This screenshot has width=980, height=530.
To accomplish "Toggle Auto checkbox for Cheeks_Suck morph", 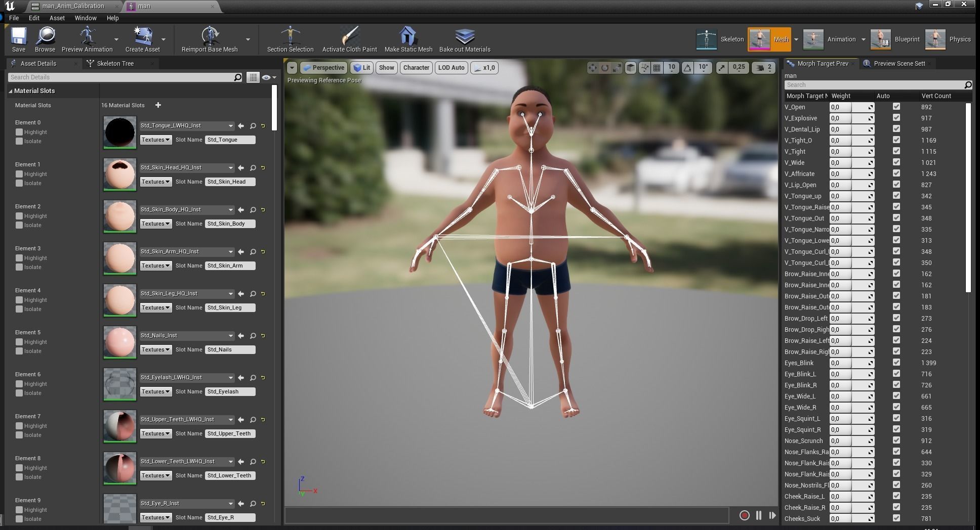I will (x=896, y=518).
